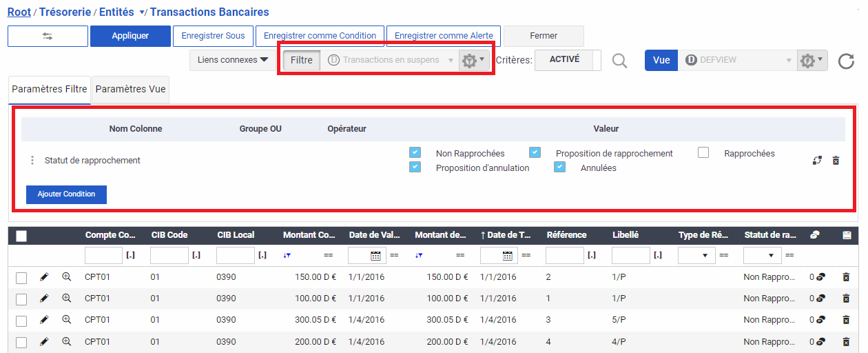Open the Date de Valeur calendar picker
The height and width of the screenshot is (353, 868).
tap(376, 256)
